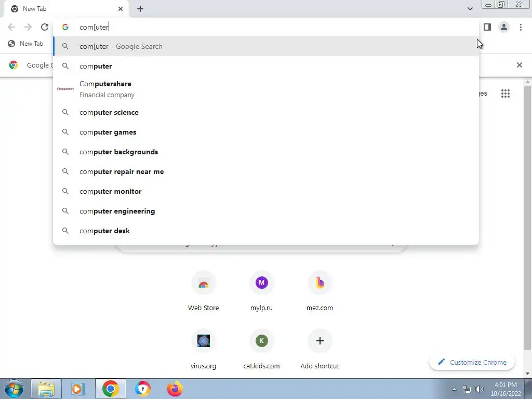Click the Customize Chrome button

[x=472, y=362]
